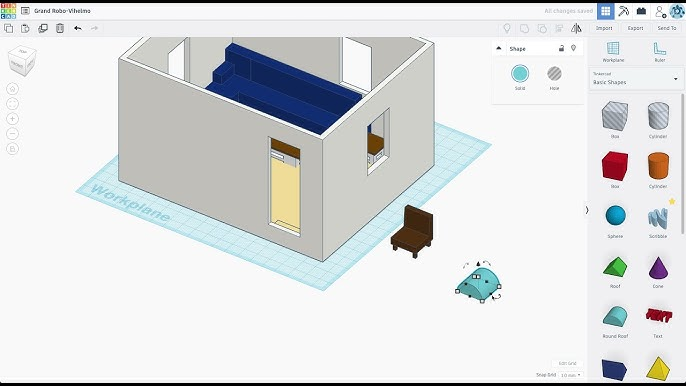Click the design name Grand Robo-Vihelmo
The image size is (686, 386).
[x=63, y=11]
